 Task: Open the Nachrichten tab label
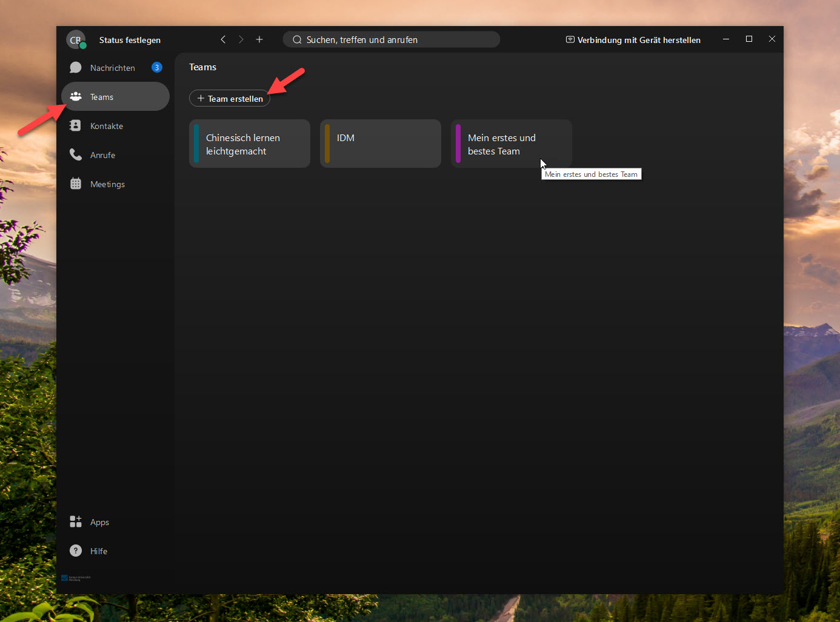(113, 68)
